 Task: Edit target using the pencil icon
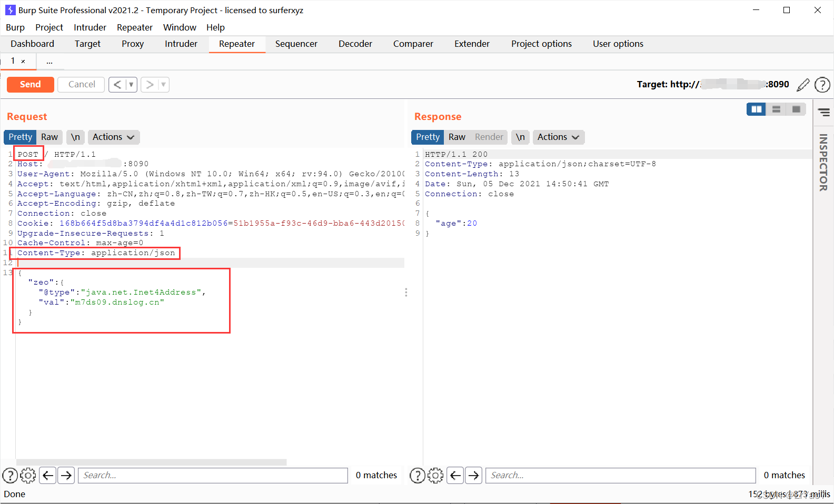[x=803, y=85]
